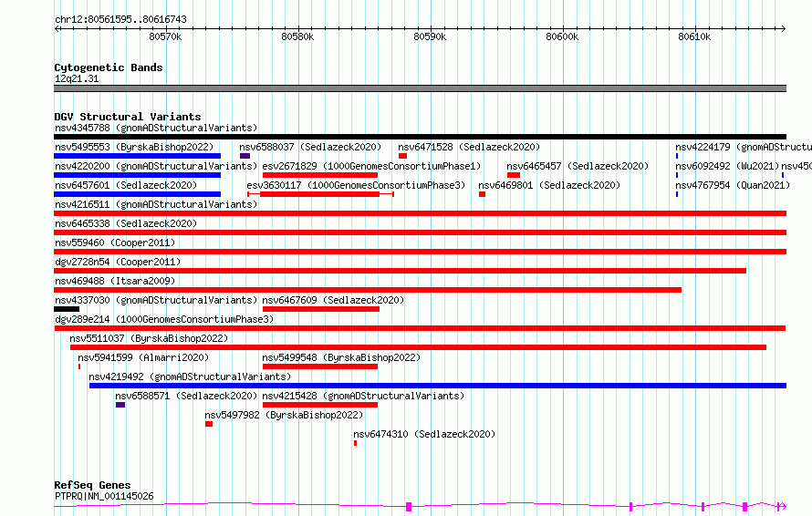Click the red bar under nsv6467609

pos(321,309)
